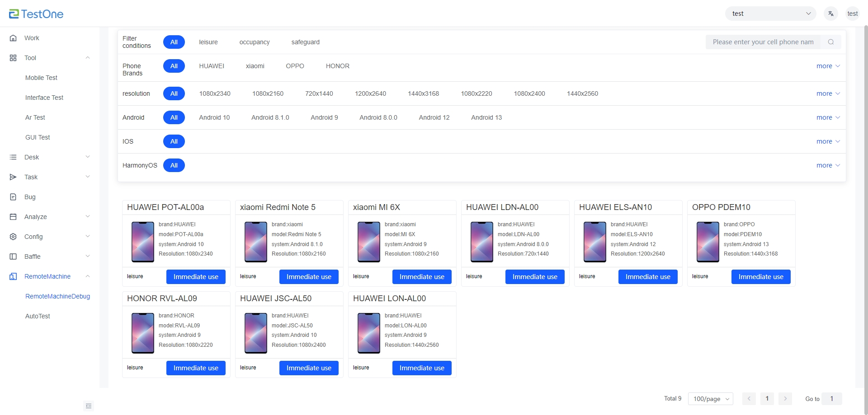Screen dimensions: 868x415
Task: Go to next page arrow
Action: 785,399
